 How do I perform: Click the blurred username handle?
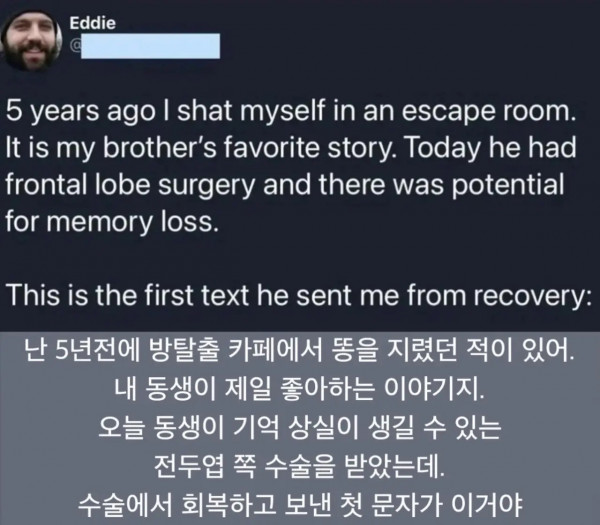151,43
